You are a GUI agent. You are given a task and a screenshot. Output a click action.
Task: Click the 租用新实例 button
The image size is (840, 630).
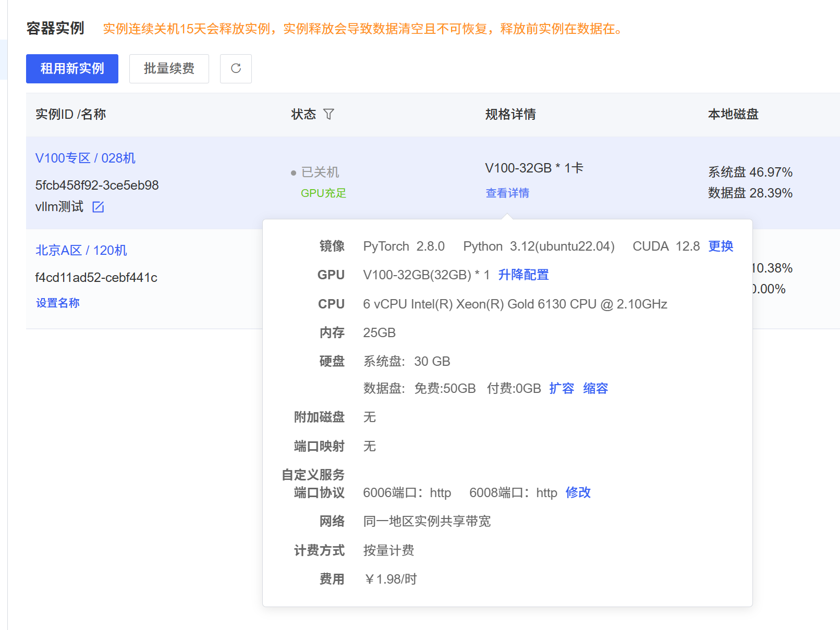pyautogui.click(x=72, y=69)
